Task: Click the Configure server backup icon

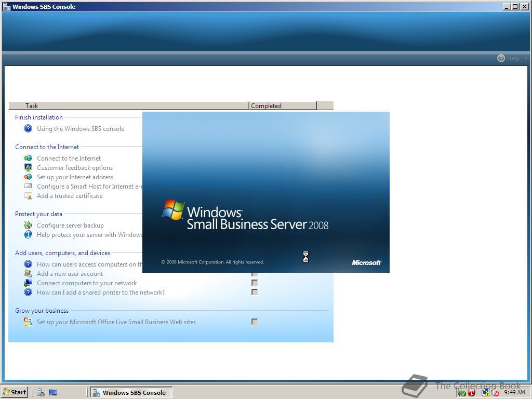Action: coord(28,225)
